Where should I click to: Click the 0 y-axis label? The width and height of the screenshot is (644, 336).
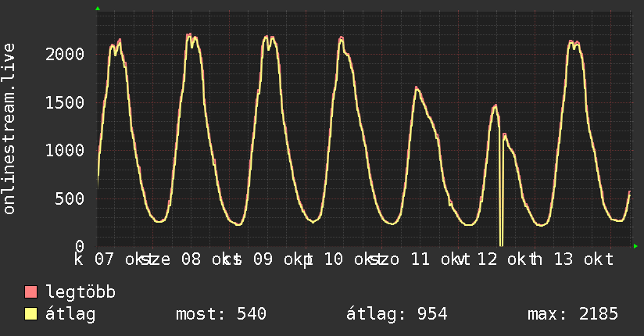pyautogui.click(x=84, y=246)
